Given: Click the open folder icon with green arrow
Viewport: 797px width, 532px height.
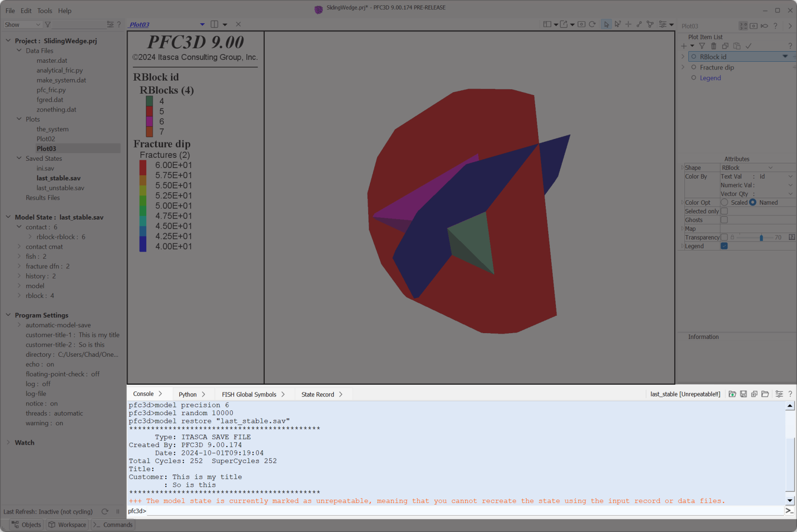Looking at the screenshot, I should coord(732,394).
